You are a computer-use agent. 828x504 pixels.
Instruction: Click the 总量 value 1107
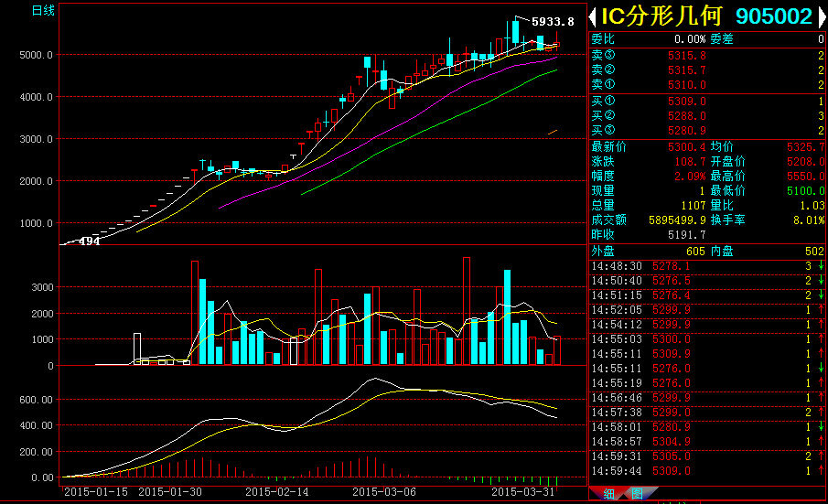(694, 205)
